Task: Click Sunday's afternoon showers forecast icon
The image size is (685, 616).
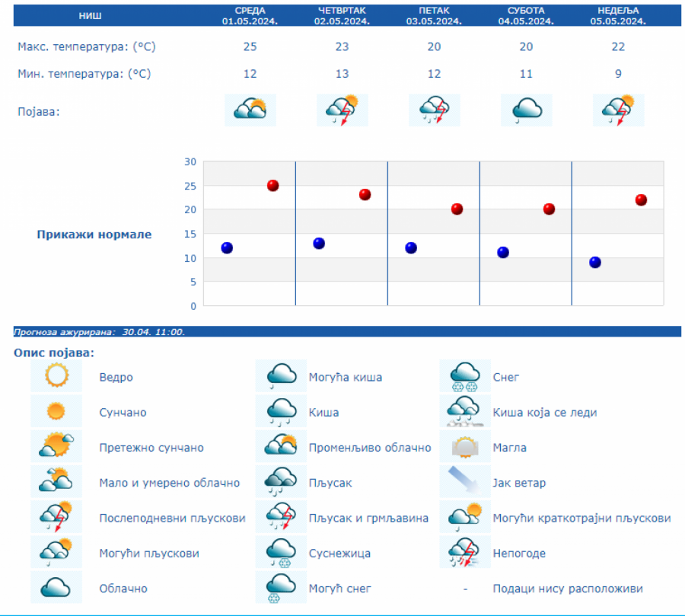Action: click(618, 110)
